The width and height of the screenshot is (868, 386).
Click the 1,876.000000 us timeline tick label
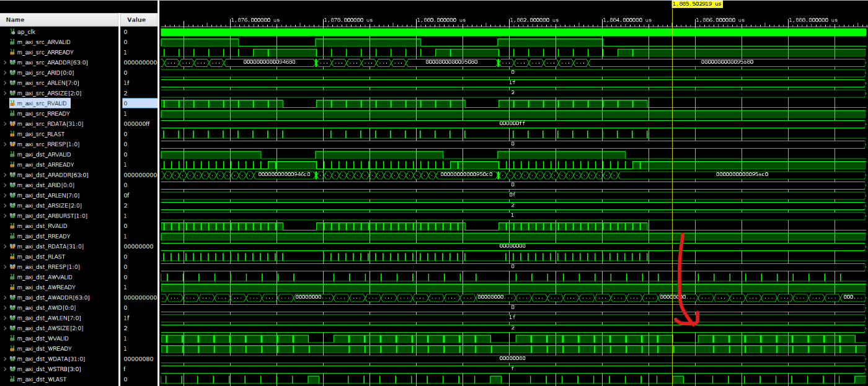point(255,20)
